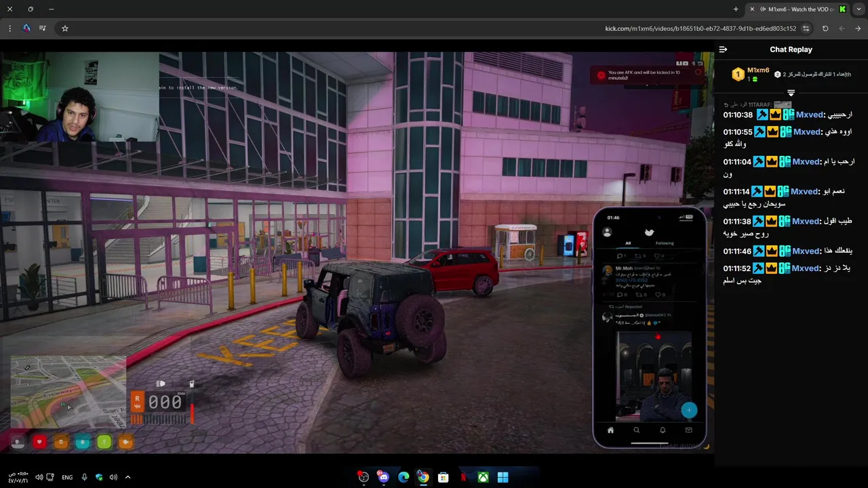This screenshot has height=488, width=868.
Task: Select the M1xm6 Watch the VOD tab
Action: tap(797, 9)
